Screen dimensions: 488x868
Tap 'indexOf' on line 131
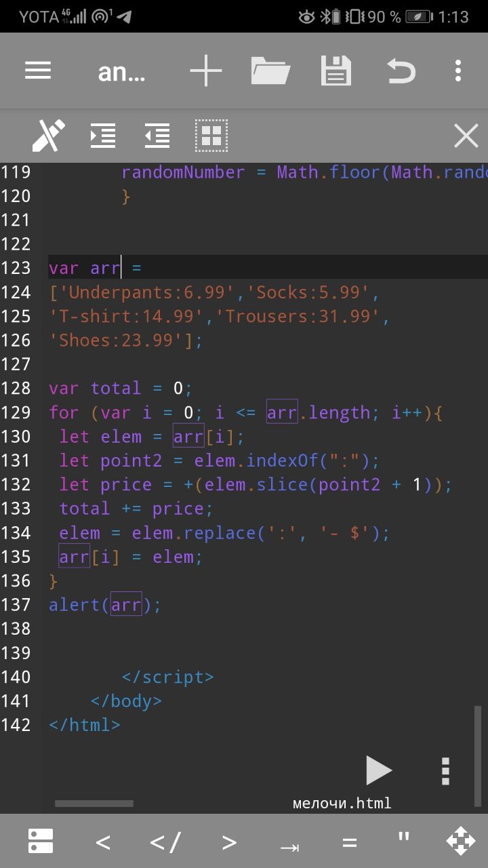[283, 461]
